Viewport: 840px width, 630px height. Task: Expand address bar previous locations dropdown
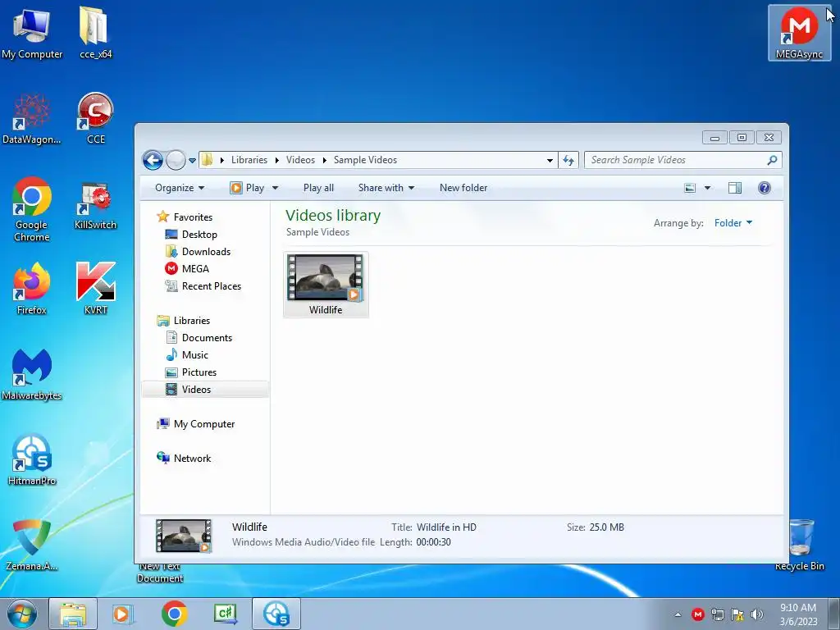pyautogui.click(x=550, y=160)
